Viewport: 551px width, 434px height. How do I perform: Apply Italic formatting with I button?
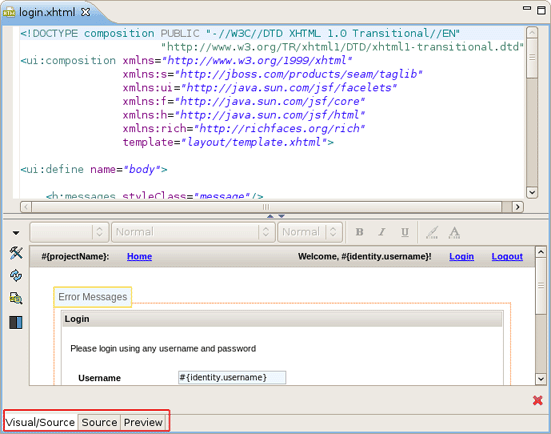point(382,232)
